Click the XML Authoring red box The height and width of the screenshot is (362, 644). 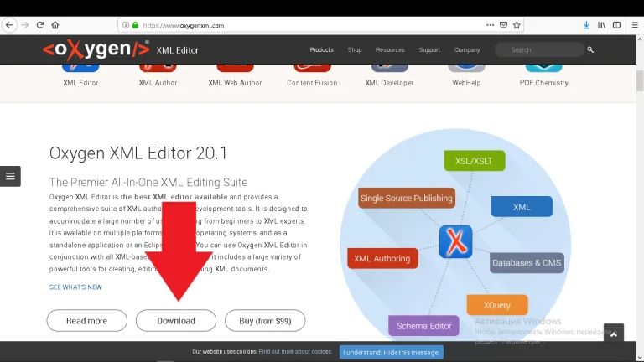382,259
